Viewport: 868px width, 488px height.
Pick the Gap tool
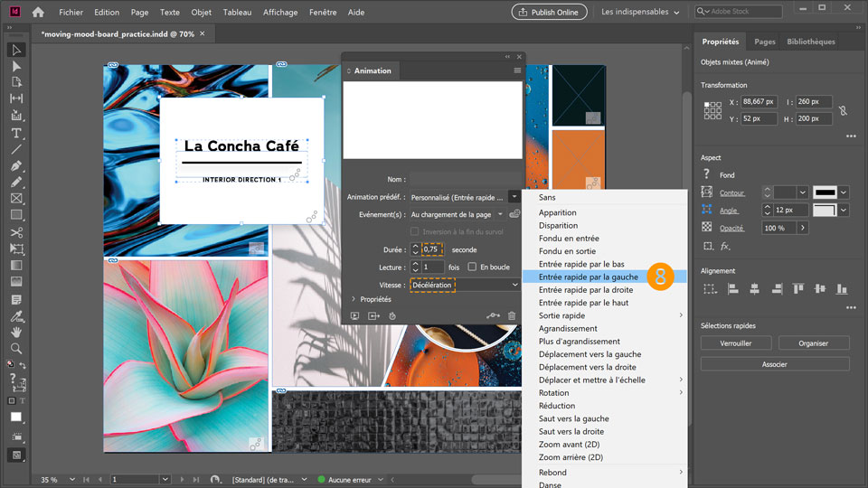tap(16, 99)
